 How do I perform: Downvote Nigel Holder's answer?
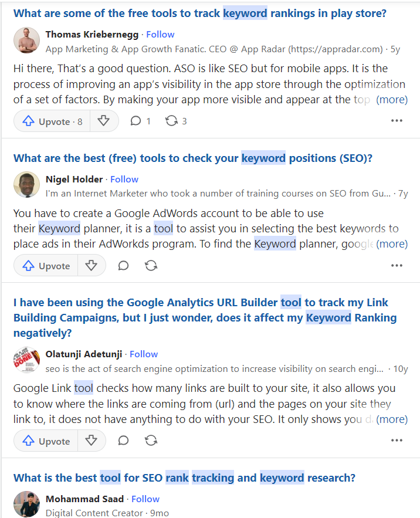(x=92, y=265)
